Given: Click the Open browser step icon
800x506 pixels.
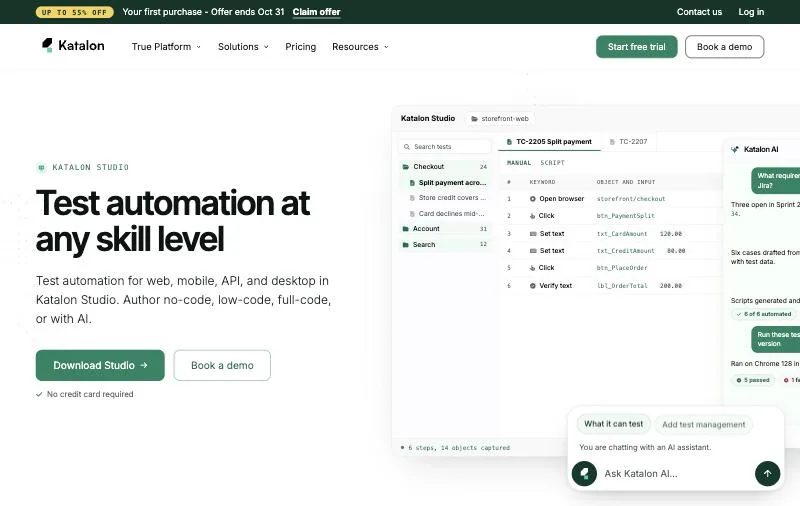Looking at the screenshot, I should pos(533,199).
